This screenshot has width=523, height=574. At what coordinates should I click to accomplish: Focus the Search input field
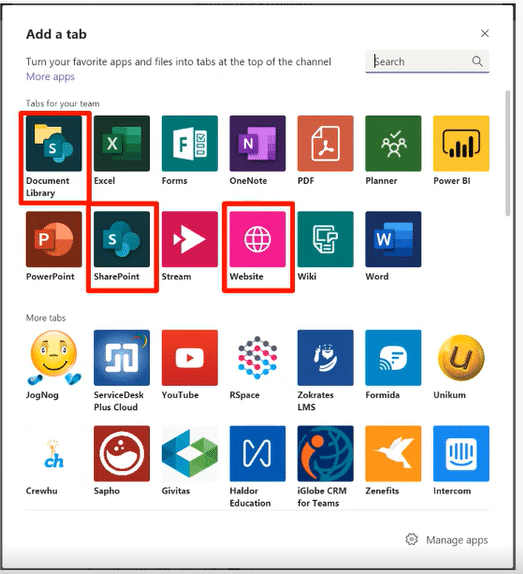(x=427, y=61)
